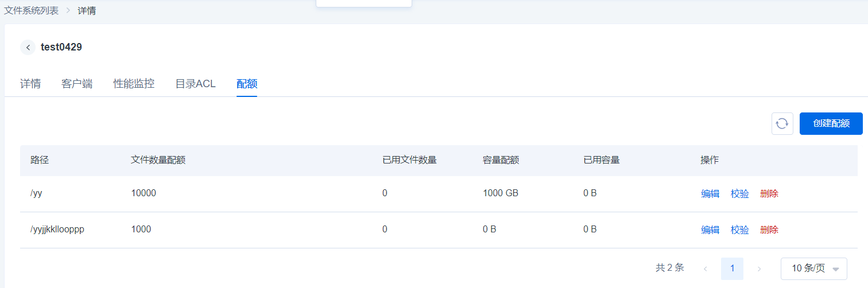Open the 目录ACL tab
The width and height of the screenshot is (868, 288).
click(x=195, y=84)
